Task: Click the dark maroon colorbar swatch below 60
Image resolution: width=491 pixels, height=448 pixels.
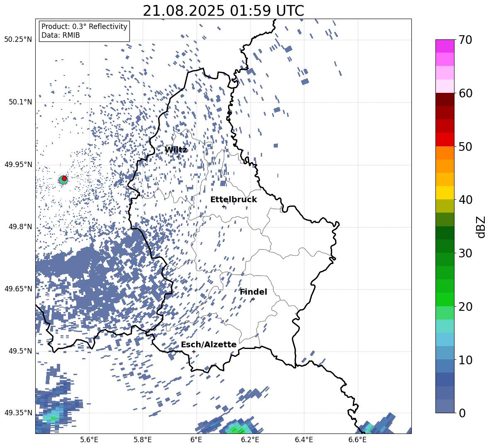Action: pos(445,99)
